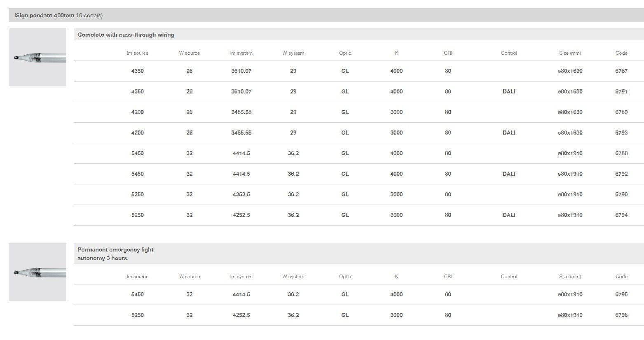Screen dimensions: 644x340
Task: Click the Code column header in first table
Action: (621, 53)
